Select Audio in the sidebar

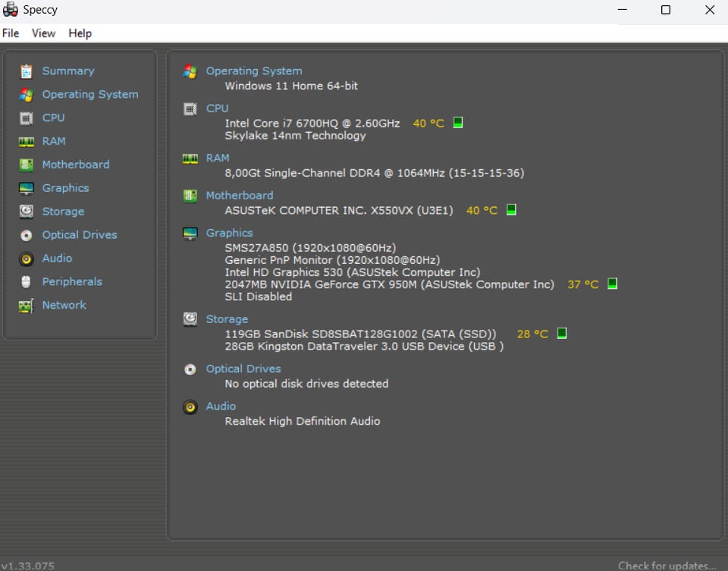(57, 258)
